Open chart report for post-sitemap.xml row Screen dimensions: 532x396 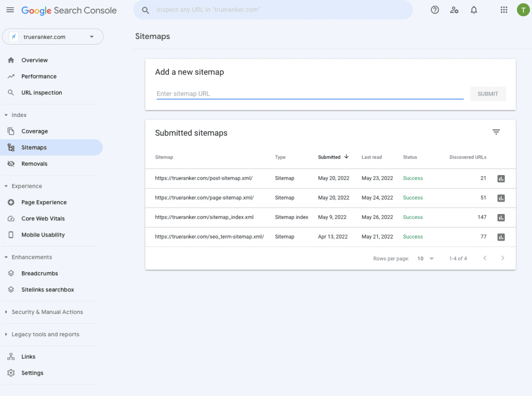click(x=501, y=178)
